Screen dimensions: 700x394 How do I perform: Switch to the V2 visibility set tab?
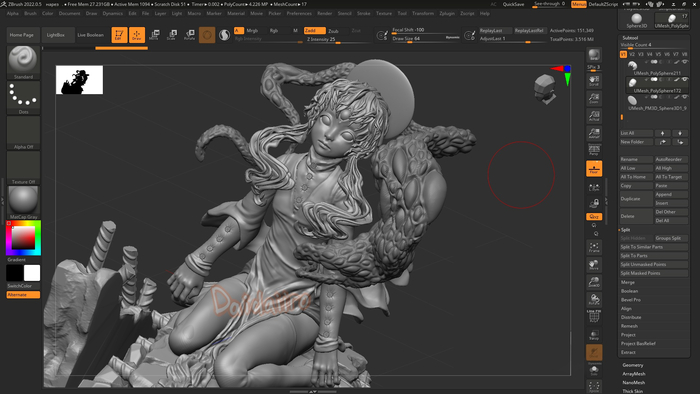(x=632, y=54)
